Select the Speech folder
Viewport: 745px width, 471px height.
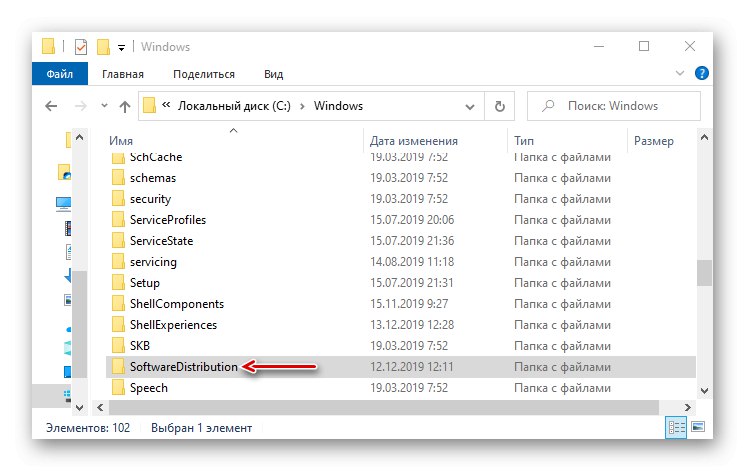pyautogui.click(x=401, y=388)
